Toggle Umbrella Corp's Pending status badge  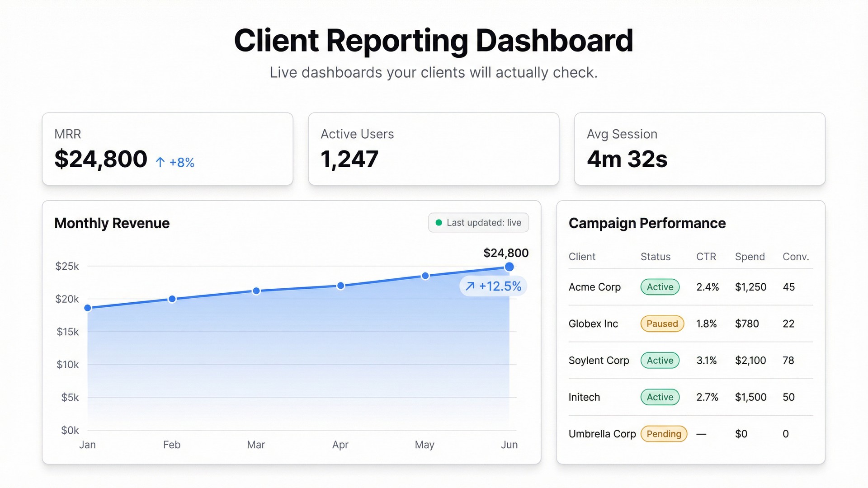tap(664, 434)
